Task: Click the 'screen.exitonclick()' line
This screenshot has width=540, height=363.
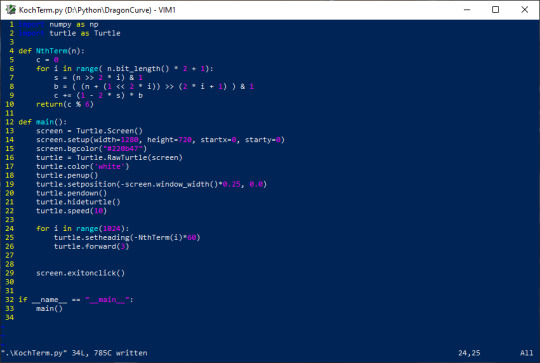Action: tap(80, 273)
